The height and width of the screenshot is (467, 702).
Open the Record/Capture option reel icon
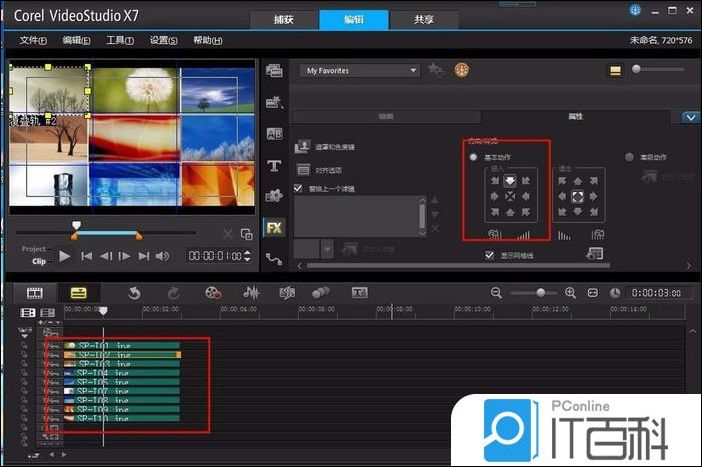213,293
